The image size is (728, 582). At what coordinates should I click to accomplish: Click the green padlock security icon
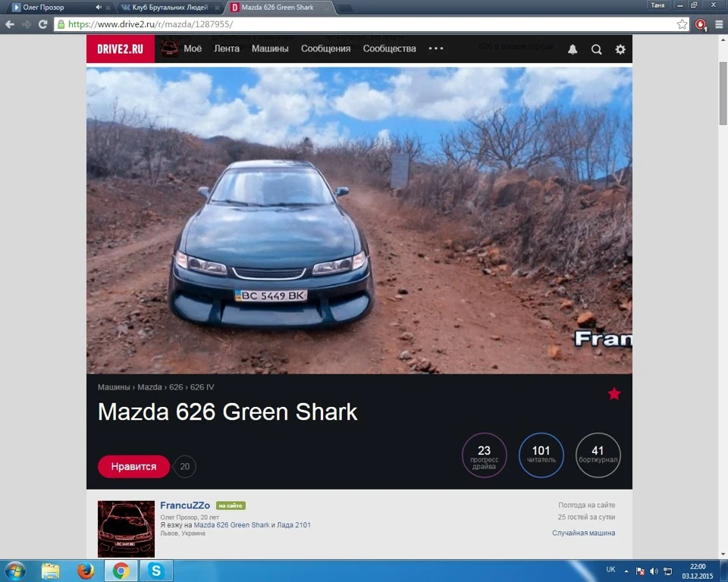coord(61,24)
